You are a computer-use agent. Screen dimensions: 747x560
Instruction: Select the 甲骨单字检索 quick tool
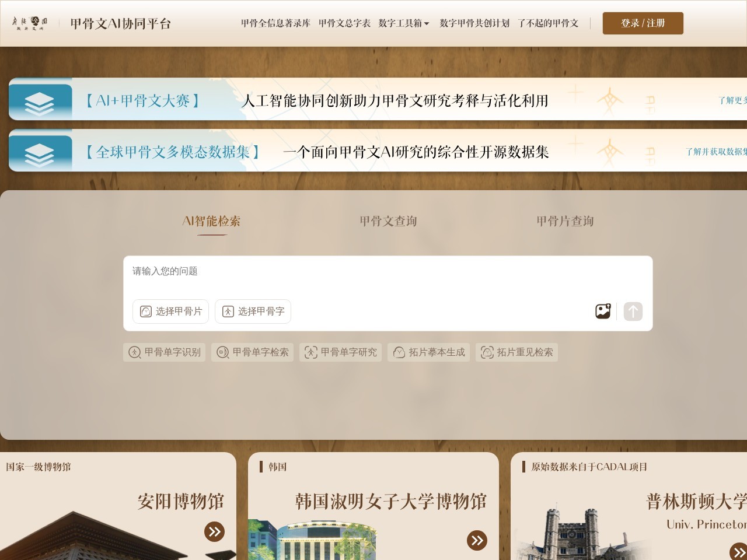252,352
